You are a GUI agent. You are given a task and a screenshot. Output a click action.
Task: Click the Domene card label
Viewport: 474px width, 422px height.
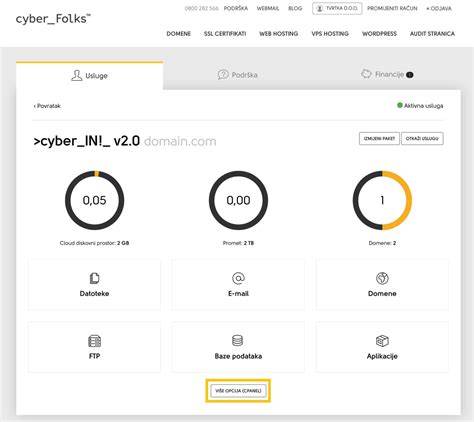point(382,294)
